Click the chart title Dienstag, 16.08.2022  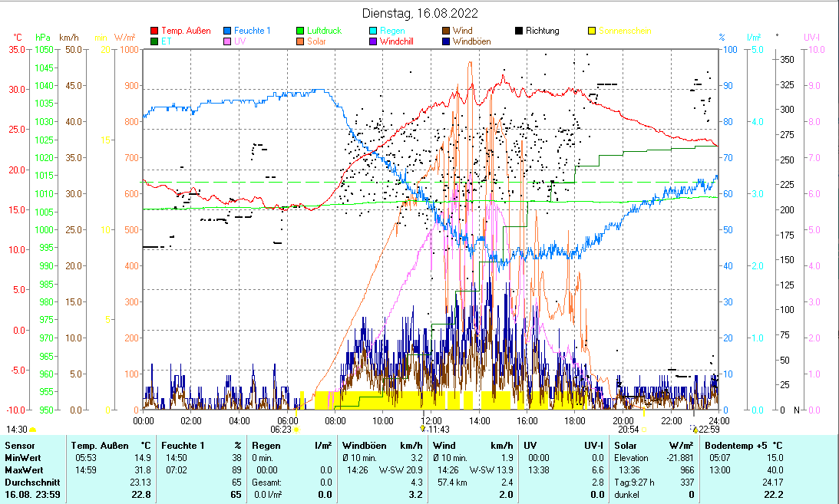(x=419, y=13)
